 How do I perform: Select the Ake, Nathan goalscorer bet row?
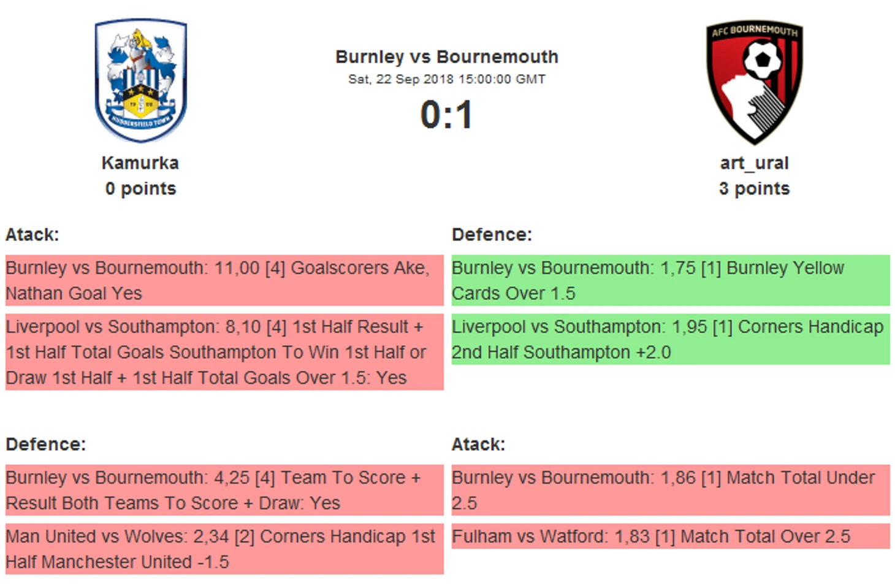224,280
